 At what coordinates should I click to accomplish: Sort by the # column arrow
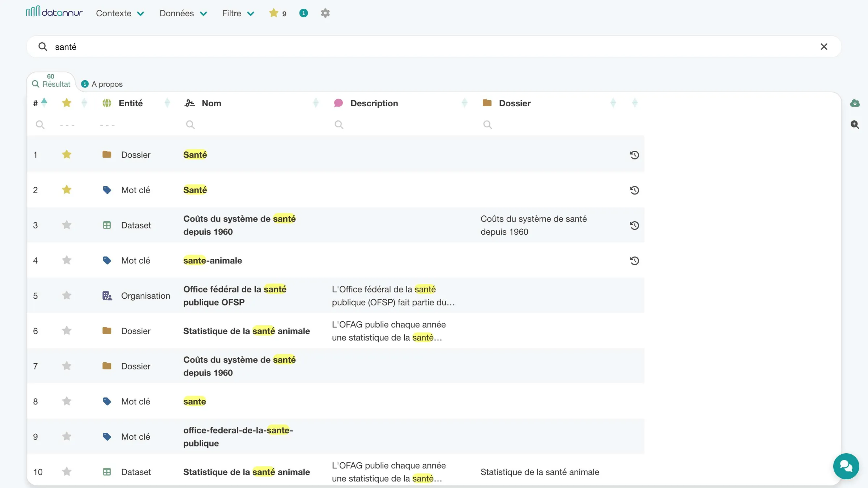tap(44, 103)
